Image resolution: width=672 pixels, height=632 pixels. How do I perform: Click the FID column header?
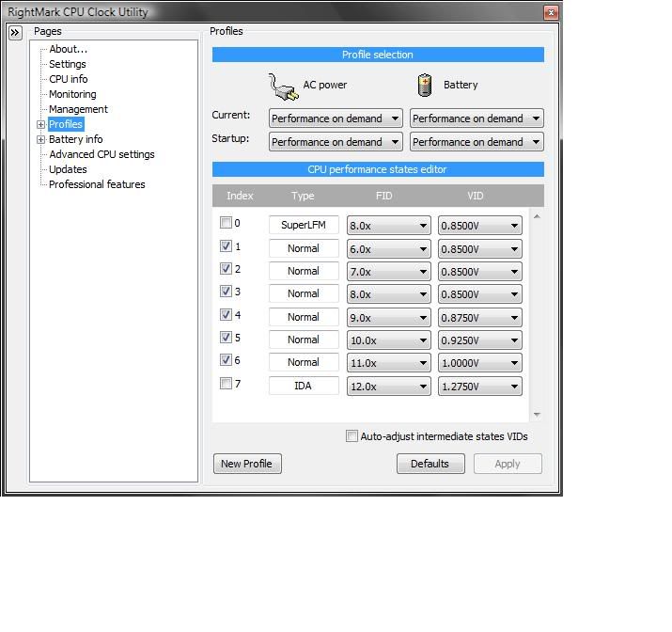(384, 196)
